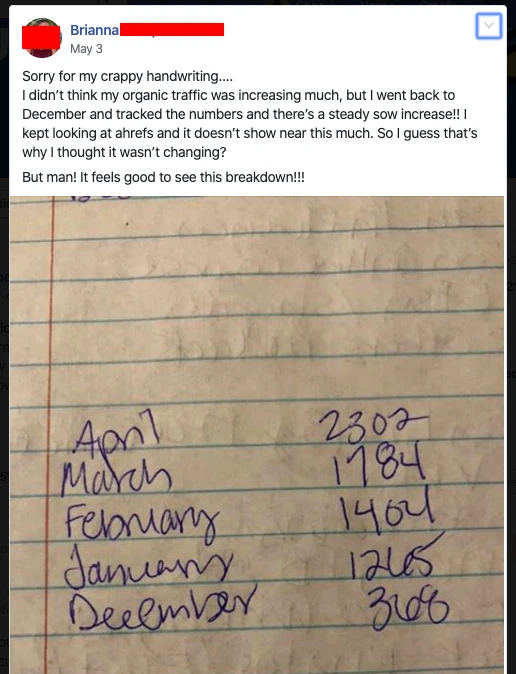Screen dimensions: 516x674
Task: Click the May 3 post timestamp
Action: click(86, 49)
